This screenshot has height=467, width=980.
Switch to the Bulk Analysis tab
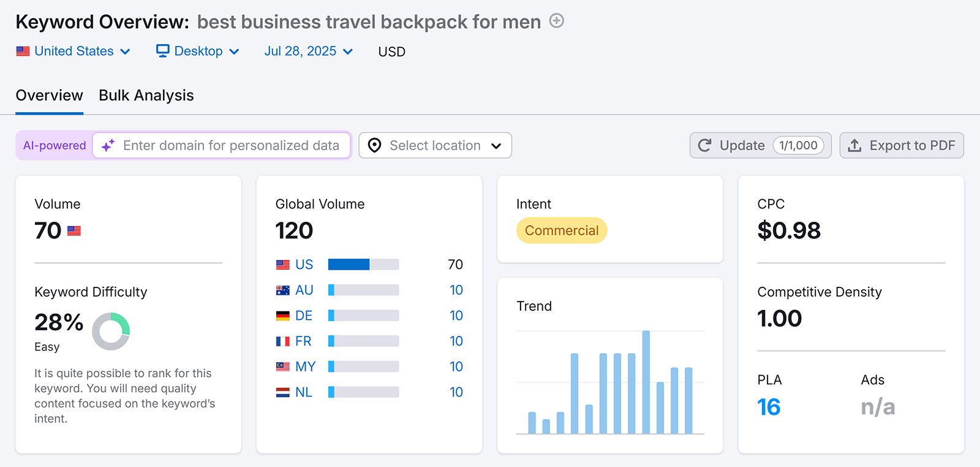[x=146, y=96]
